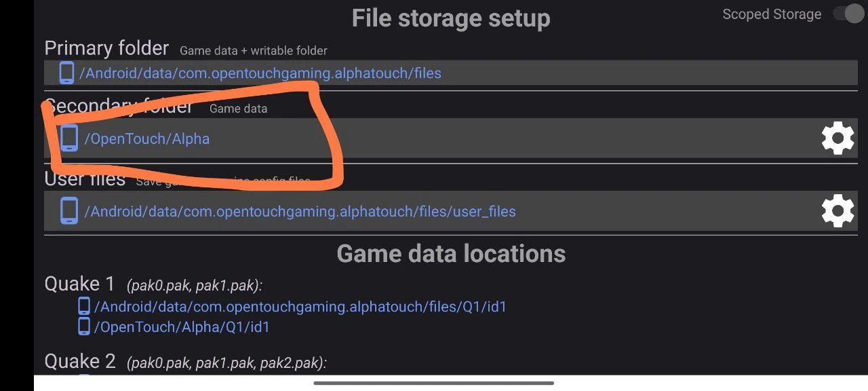Open the Quake 1 files/Q1/id1 location
This screenshot has height=391, width=868.
click(300, 307)
